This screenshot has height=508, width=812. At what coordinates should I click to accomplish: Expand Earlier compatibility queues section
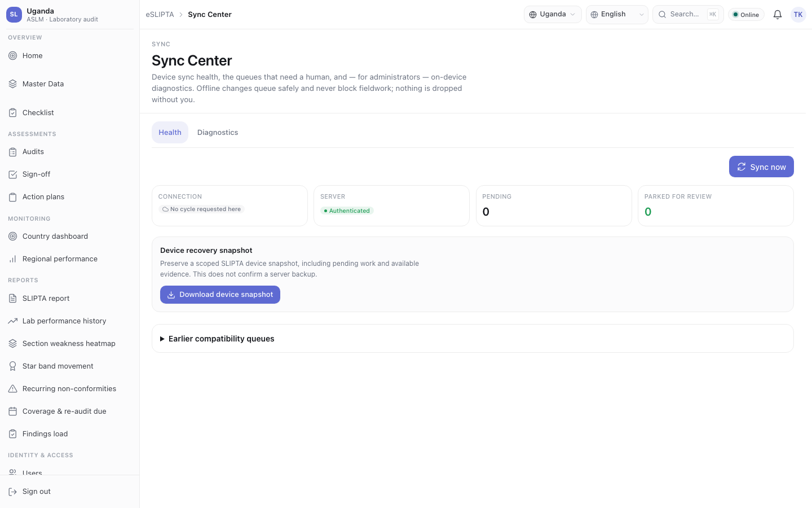(473, 339)
